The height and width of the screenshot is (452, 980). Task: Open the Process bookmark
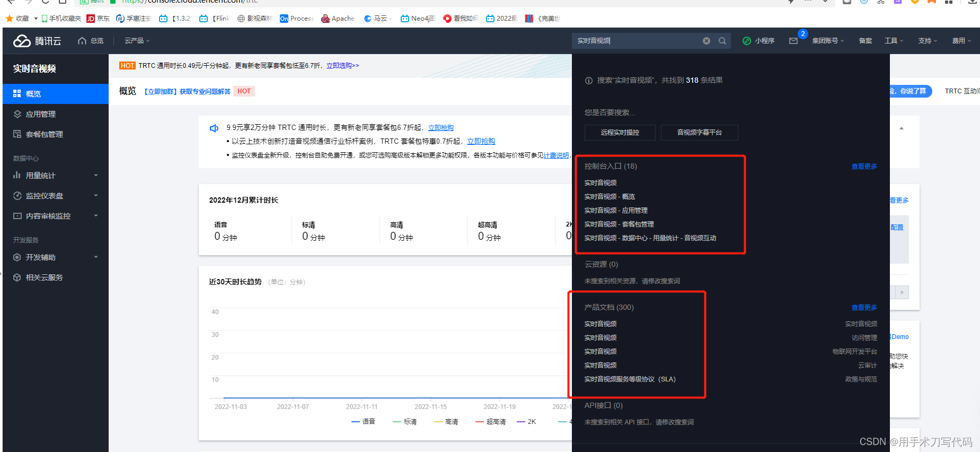pyautogui.click(x=296, y=19)
